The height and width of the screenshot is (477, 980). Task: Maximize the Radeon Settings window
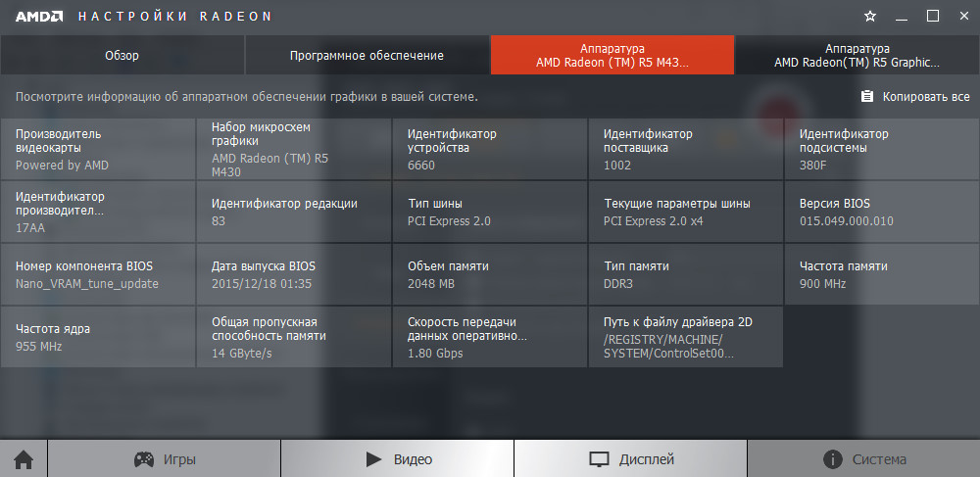(933, 17)
